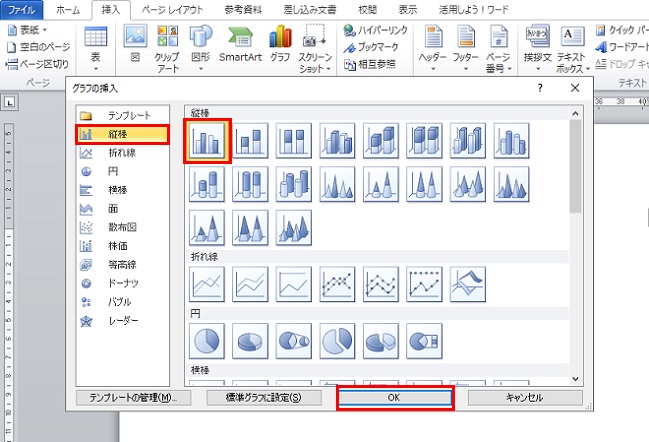
Task: Insert a ハイパーリンク hyperlink
Action: pyautogui.click(x=375, y=30)
